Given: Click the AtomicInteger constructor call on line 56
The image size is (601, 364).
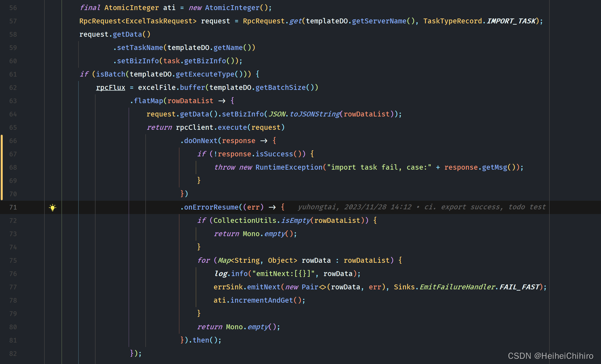Looking at the screenshot, I should [x=232, y=8].
